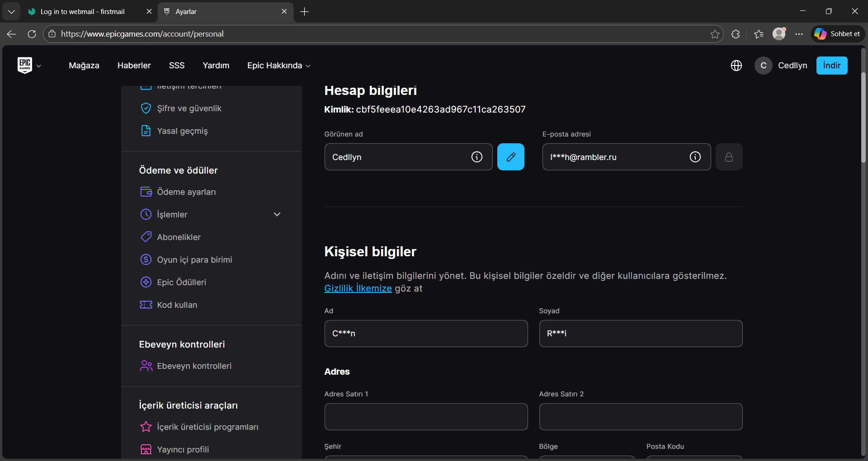Expand the İşlemler chevron
The height and width of the screenshot is (461, 868).
pos(277,214)
